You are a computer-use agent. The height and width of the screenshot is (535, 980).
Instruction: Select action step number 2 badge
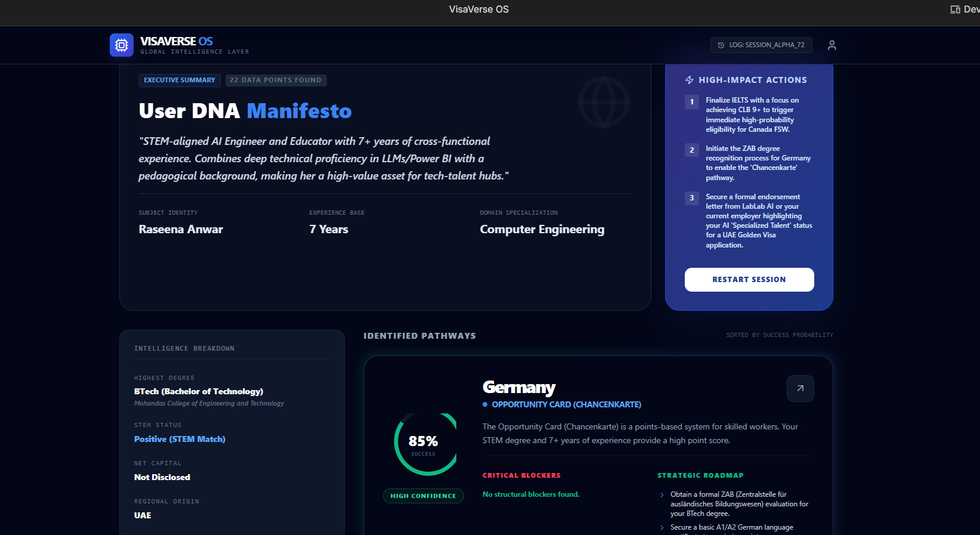692,150
